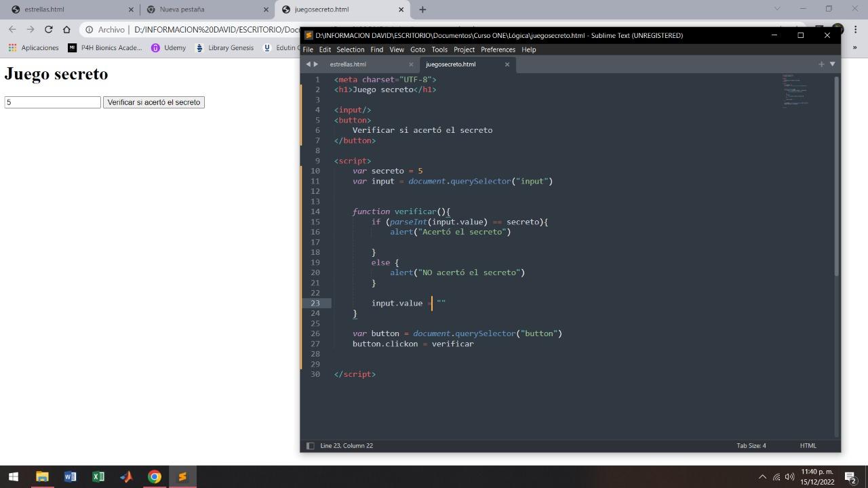Close the juegosecreto.html Chrome tab
This screenshot has height=488, width=868.
(401, 9)
